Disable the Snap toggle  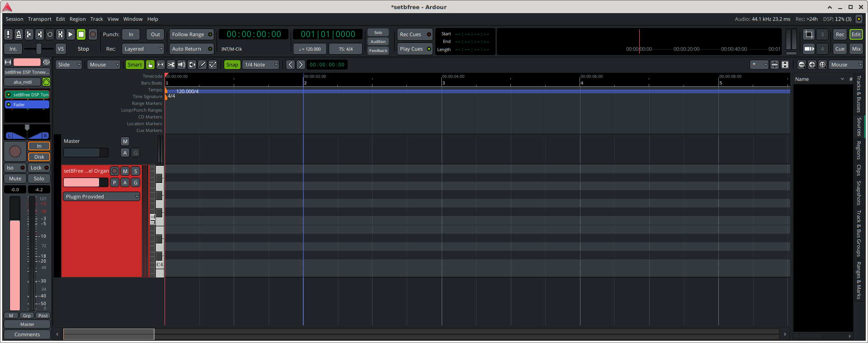point(232,65)
